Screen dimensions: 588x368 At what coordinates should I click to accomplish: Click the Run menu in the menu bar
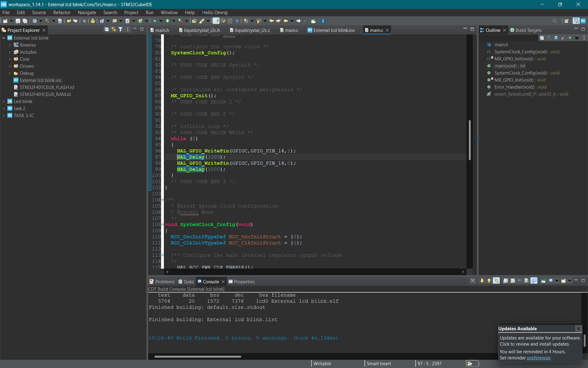point(149,12)
